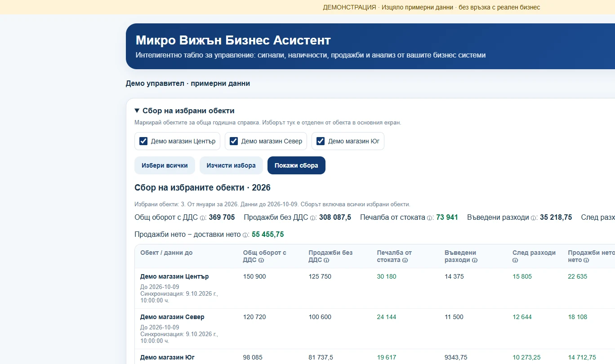This screenshot has height=364, width=615.
Task: Select the cell value 10 273,25
Action: 526,357
